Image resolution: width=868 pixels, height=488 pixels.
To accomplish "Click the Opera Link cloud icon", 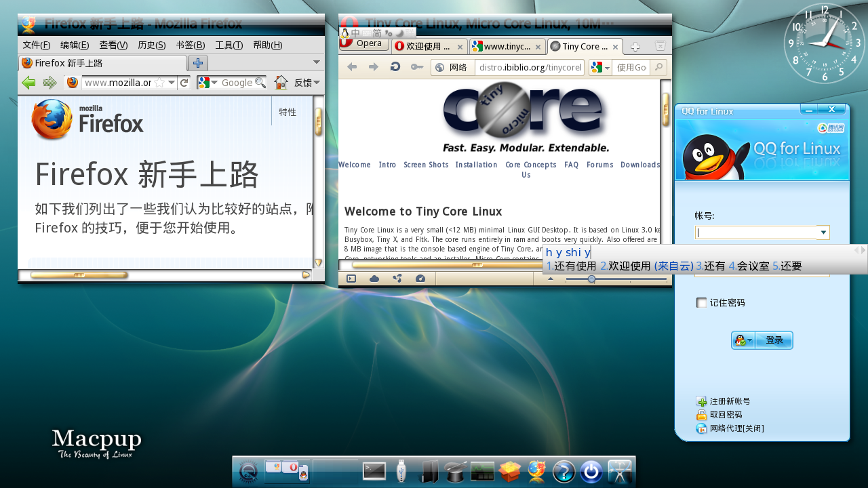I will pyautogui.click(x=374, y=279).
